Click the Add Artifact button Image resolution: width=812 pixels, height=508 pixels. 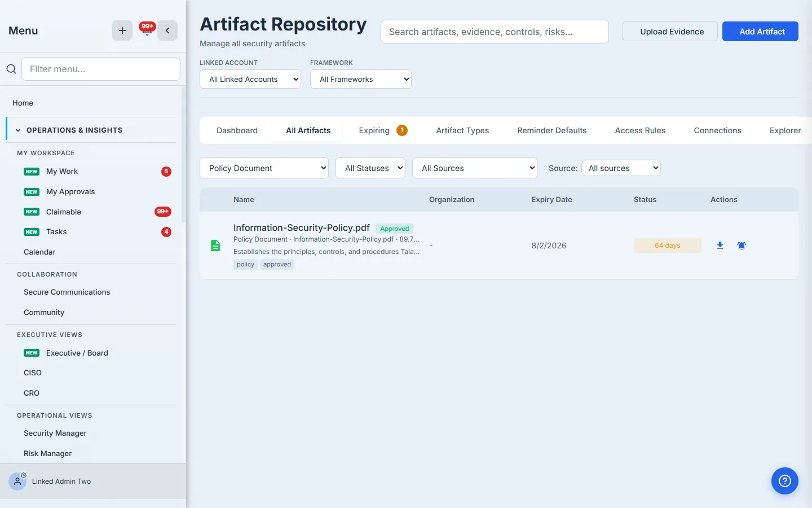(760, 32)
